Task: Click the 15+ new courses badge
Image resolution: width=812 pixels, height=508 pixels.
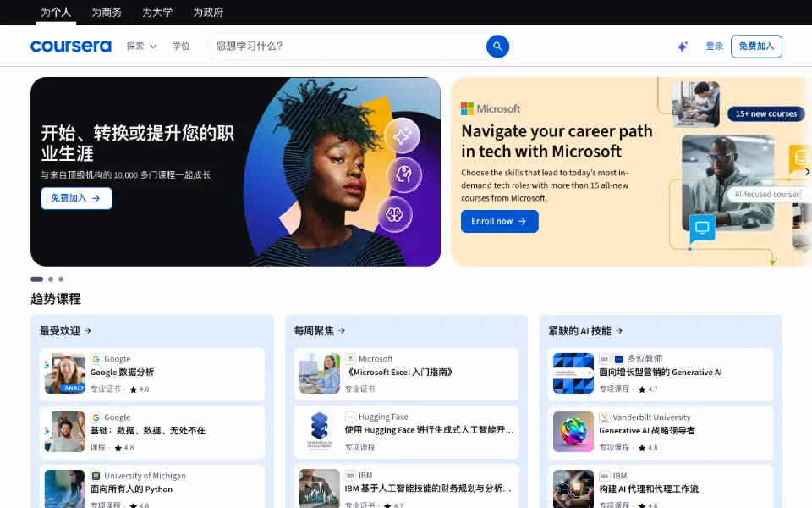Action: tap(766, 113)
